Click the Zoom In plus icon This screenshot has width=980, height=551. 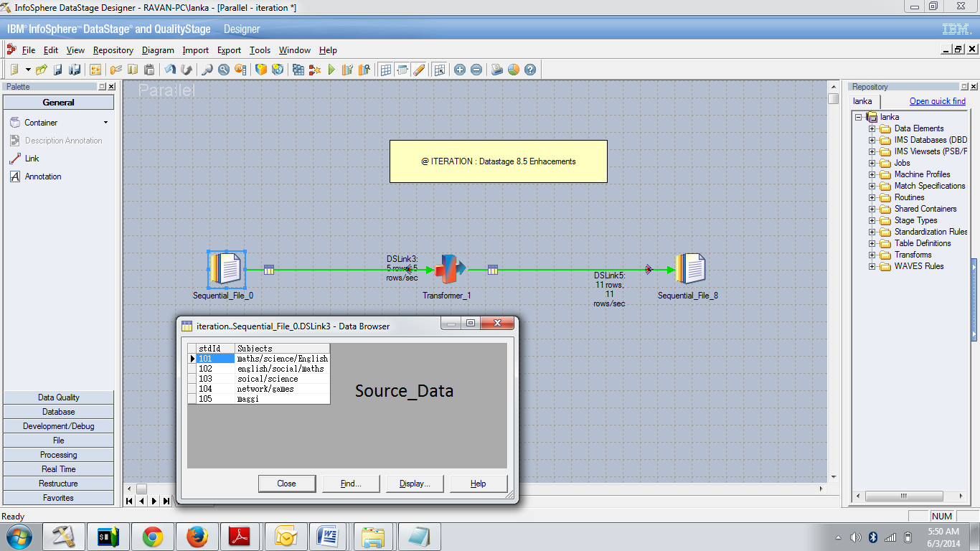pyautogui.click(x=460, y=70)
